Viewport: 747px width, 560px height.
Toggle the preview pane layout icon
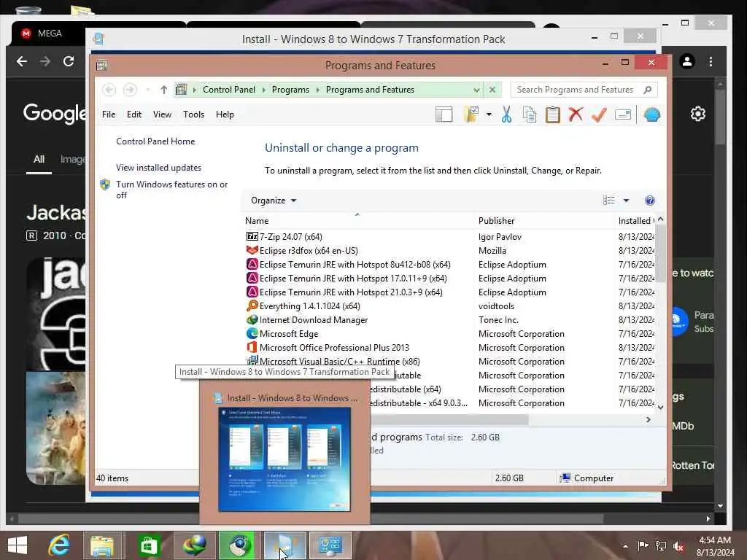pyautogui.click(x=444, y=114)
